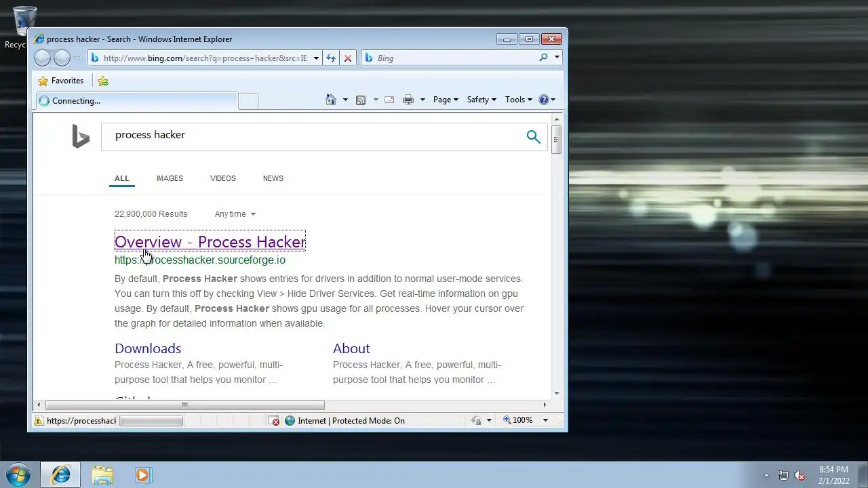868x488 pixels.
Task: Click Internet Explorer taskbar icon
Action: tap(60, 475)
